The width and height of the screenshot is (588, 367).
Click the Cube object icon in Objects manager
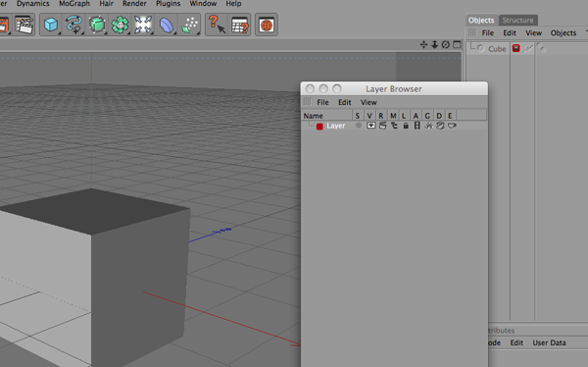coord(481,49)
